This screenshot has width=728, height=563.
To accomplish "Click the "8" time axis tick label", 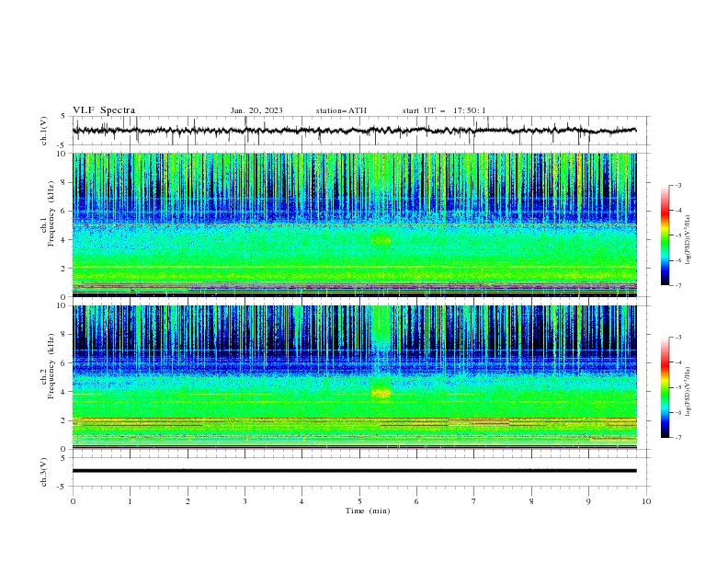I will tap(531, 501).
